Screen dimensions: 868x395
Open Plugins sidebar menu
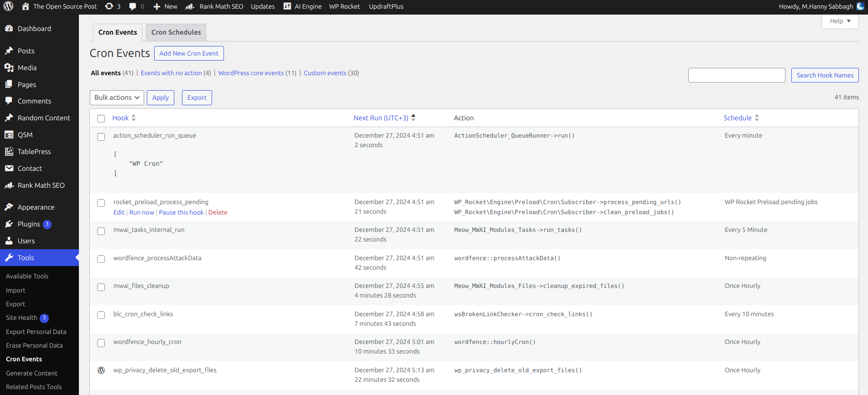(x=29, y=224)
